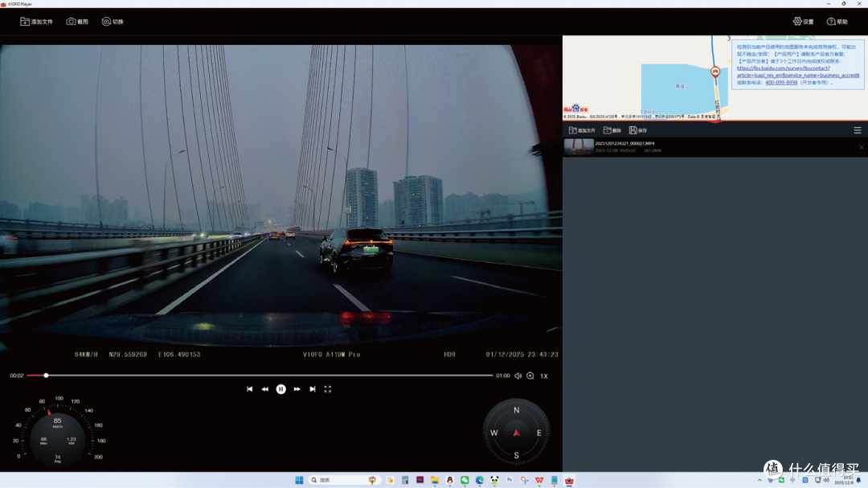868x488 pixels.
Task: Click the VIOFO Player taskbar icon
Action: (569, 480)
